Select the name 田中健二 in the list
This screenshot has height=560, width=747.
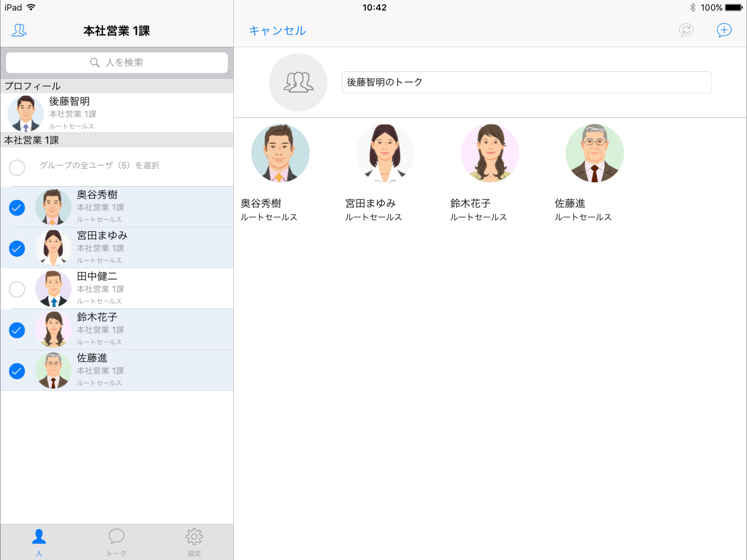[x=97, y=276]
